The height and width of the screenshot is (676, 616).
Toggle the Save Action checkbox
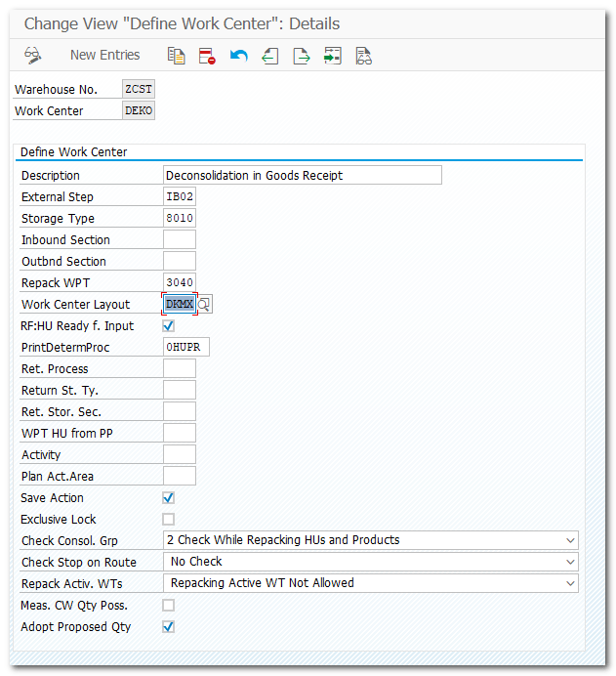pos(168,498)
